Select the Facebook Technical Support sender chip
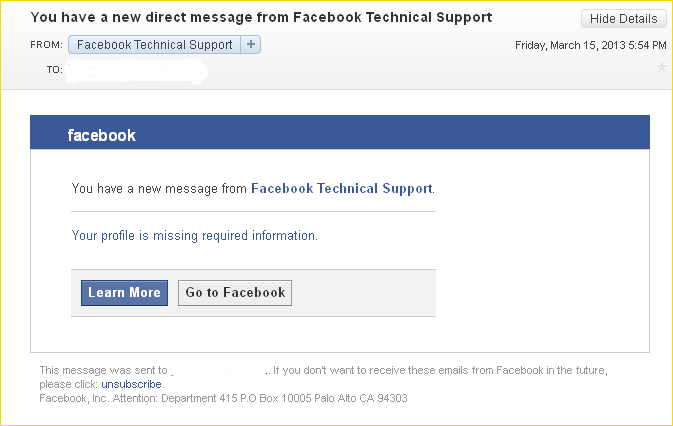Image resolution: width=673 pixels, height=426 pixels. (155, 45)
